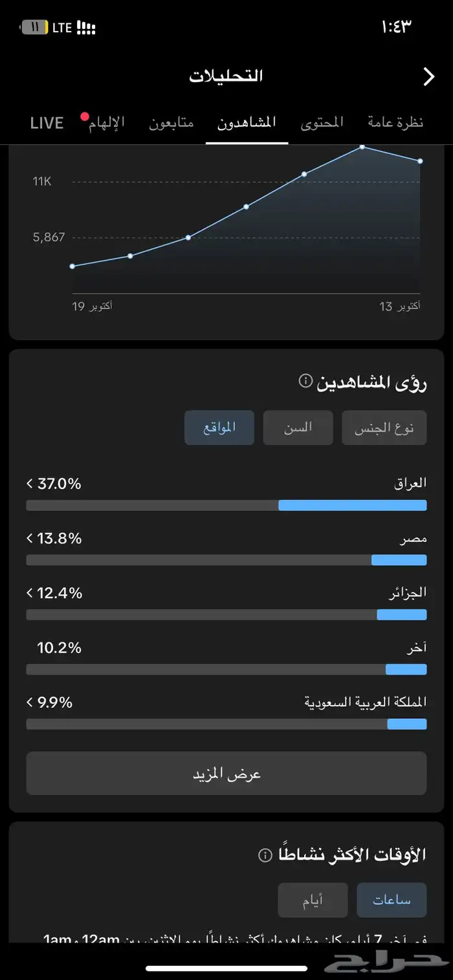Tap the 11K gridline label on the chart

41,181
